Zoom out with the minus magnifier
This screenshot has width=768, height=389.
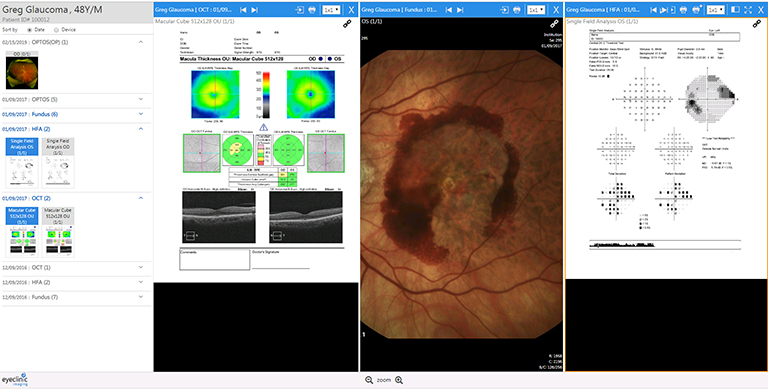pos(369,380)
